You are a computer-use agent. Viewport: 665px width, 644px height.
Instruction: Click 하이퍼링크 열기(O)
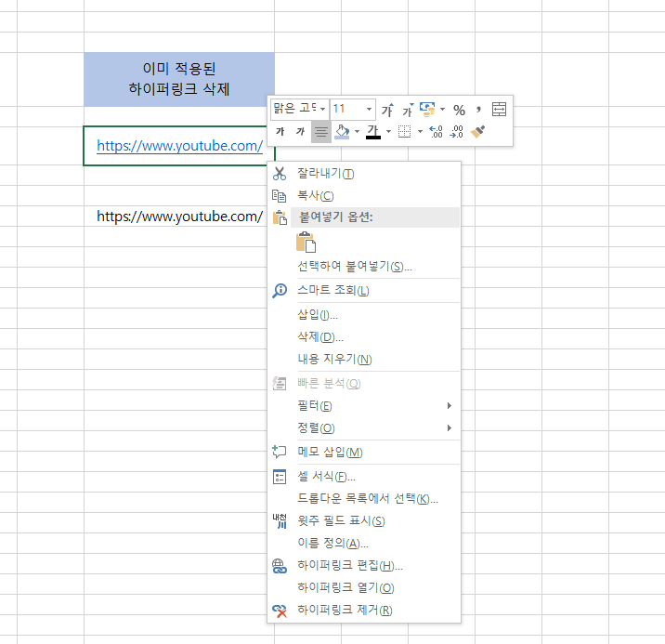coord(364,587)
